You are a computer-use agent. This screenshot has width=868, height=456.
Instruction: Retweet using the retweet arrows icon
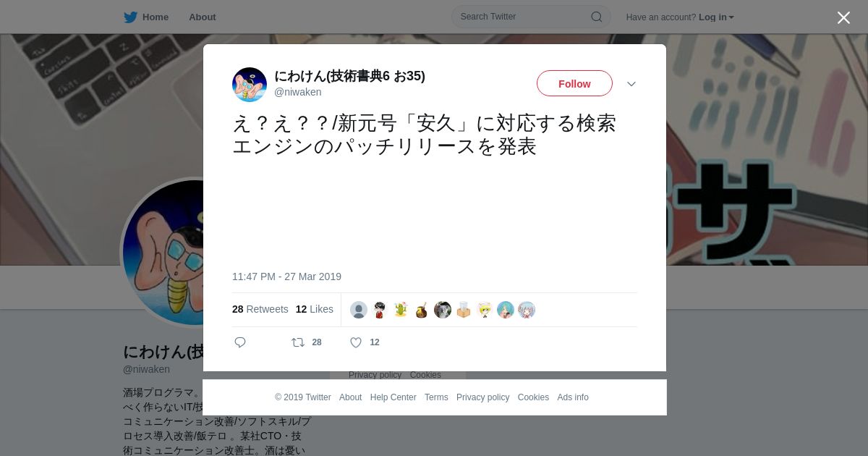[x=298, y=342]
